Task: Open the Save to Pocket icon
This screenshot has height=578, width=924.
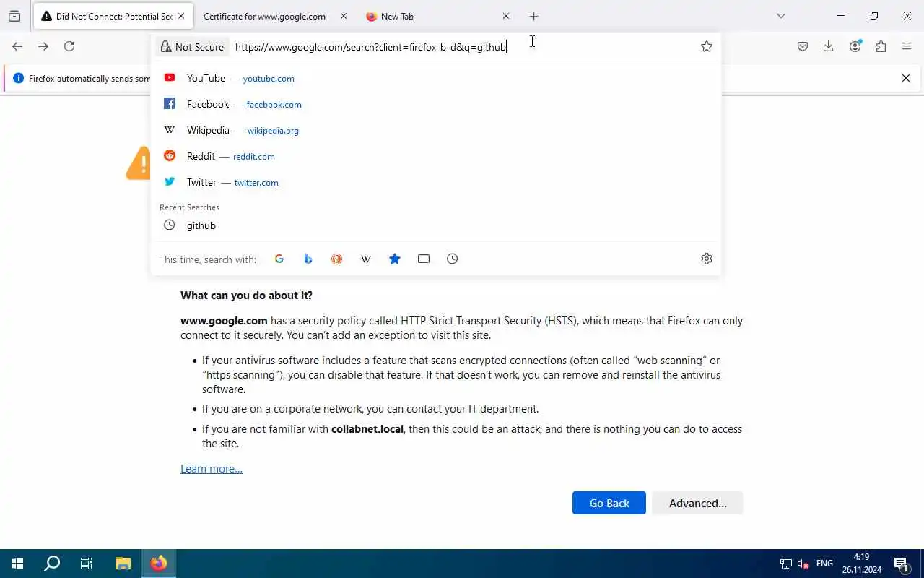Action: (803, 46)
